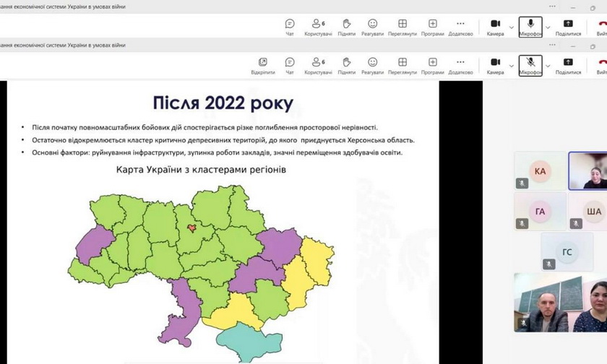This screenshot has height=364, width=607.
Task: Select the ГС participant tile
Action: click(x=567, y=251)
